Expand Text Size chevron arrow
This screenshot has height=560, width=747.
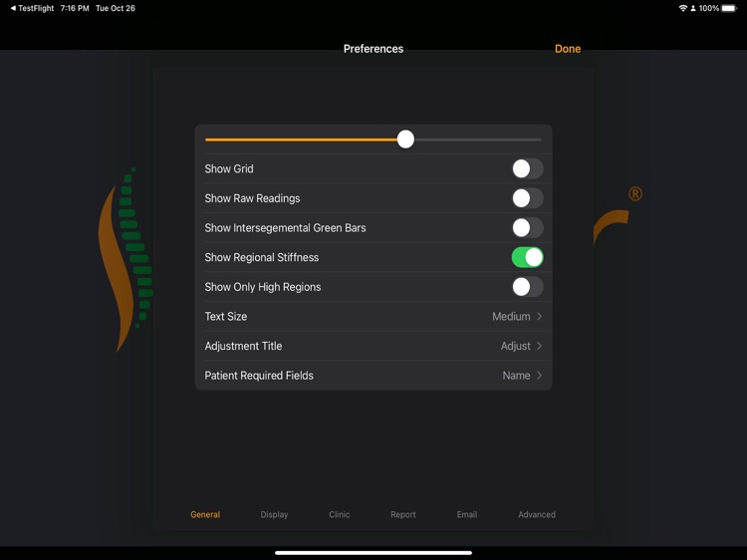point(539,317)
